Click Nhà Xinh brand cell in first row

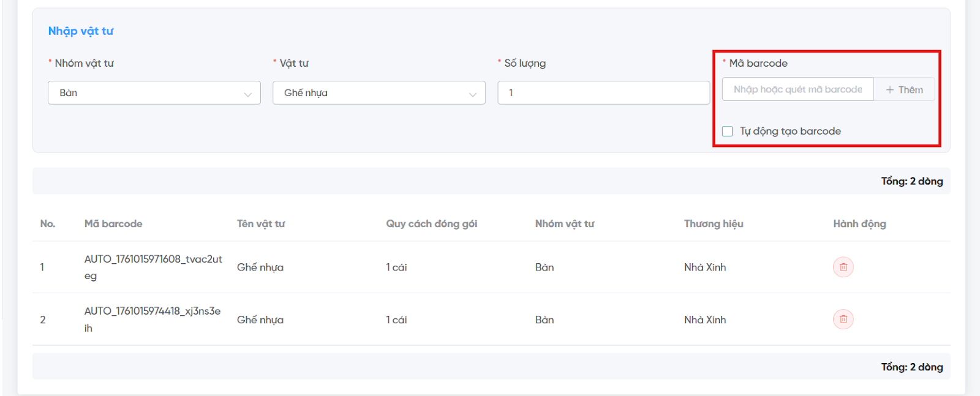coord(705,267)
